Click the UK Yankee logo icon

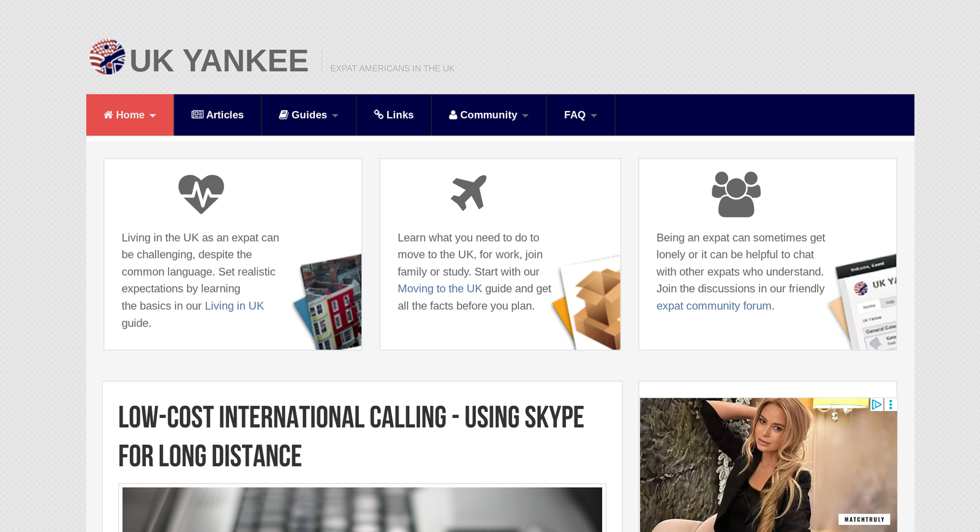click(x=107, y=57)
